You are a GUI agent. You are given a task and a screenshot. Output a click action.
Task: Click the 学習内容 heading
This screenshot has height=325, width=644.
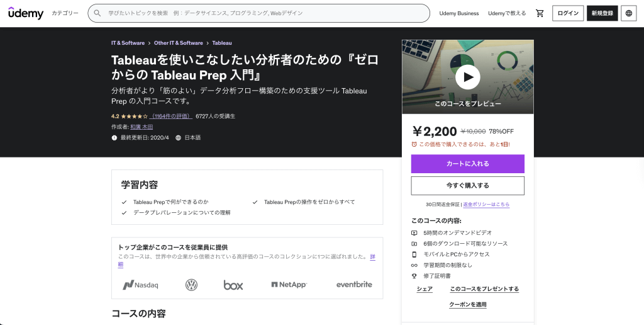coord(139,185)
